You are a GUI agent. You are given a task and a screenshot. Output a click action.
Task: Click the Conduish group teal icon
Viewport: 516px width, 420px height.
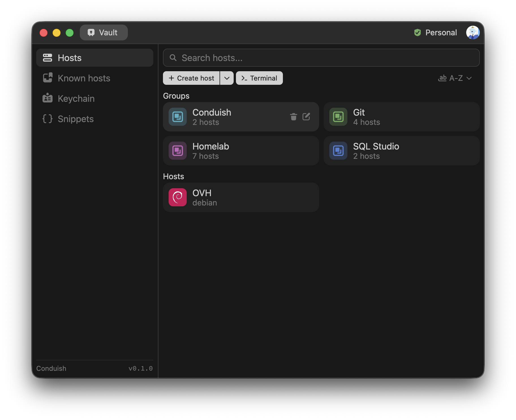178,117
